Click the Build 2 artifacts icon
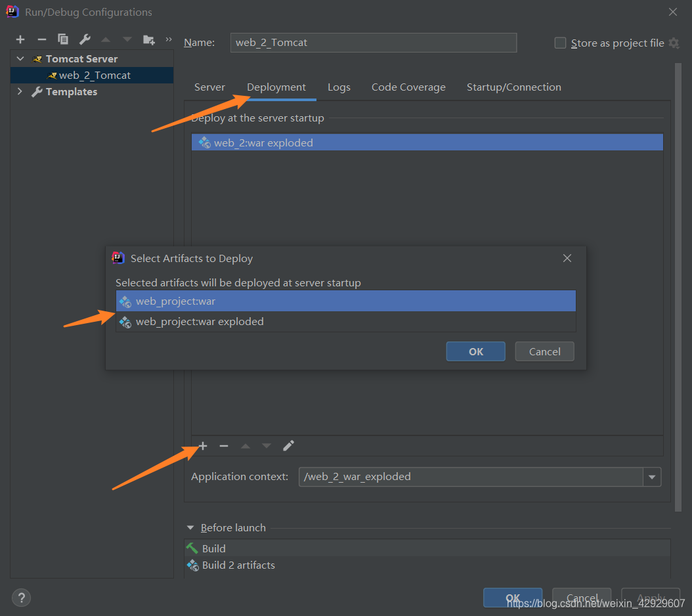The image size is (692, 616). click(192, 565)
